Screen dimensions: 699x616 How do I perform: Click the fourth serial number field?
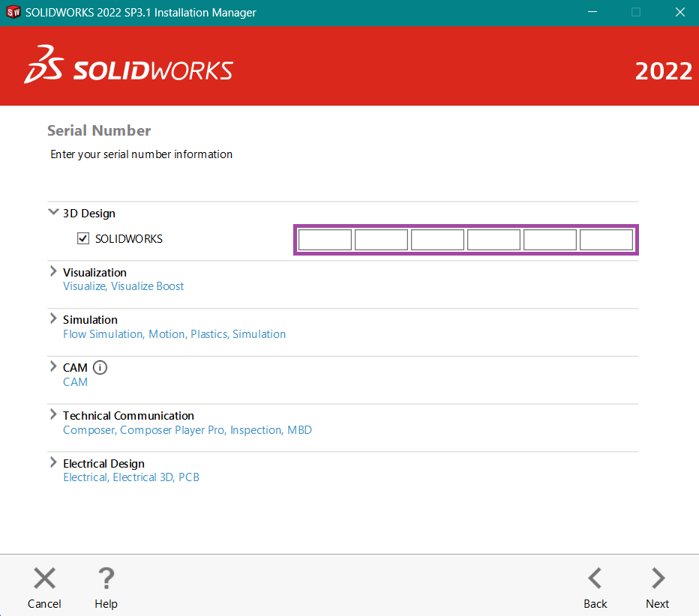click(x=493, y=240)
